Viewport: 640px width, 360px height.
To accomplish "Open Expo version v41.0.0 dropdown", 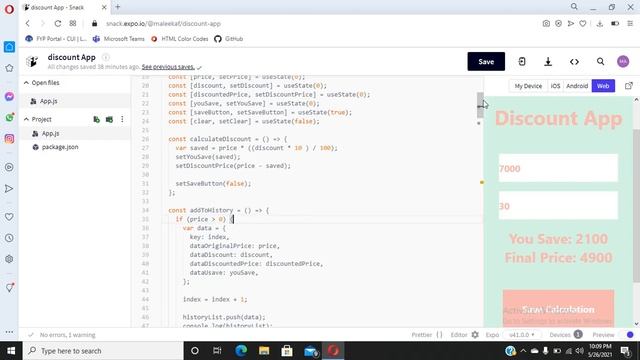I will tap(522, 335).
